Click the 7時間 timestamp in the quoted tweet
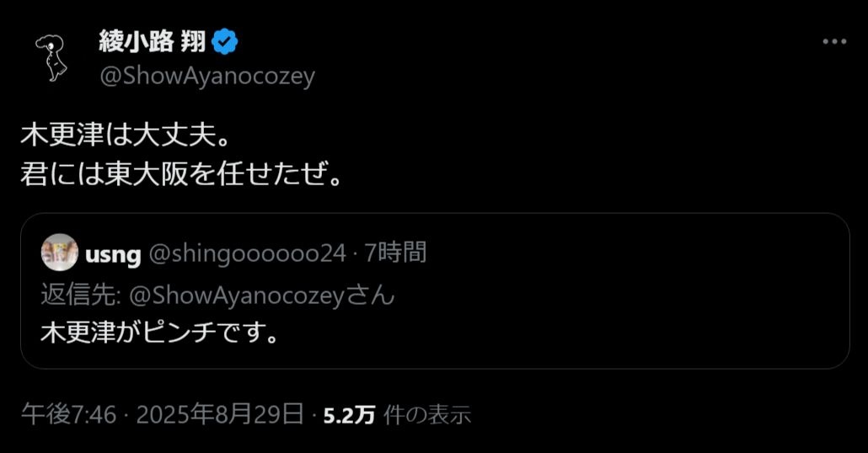The image size is (868, 453). pyautogui.click(x=395, y=253)
